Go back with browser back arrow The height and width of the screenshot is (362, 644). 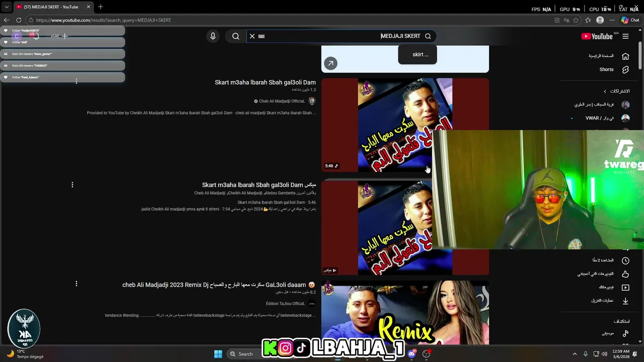click(7, 20)
